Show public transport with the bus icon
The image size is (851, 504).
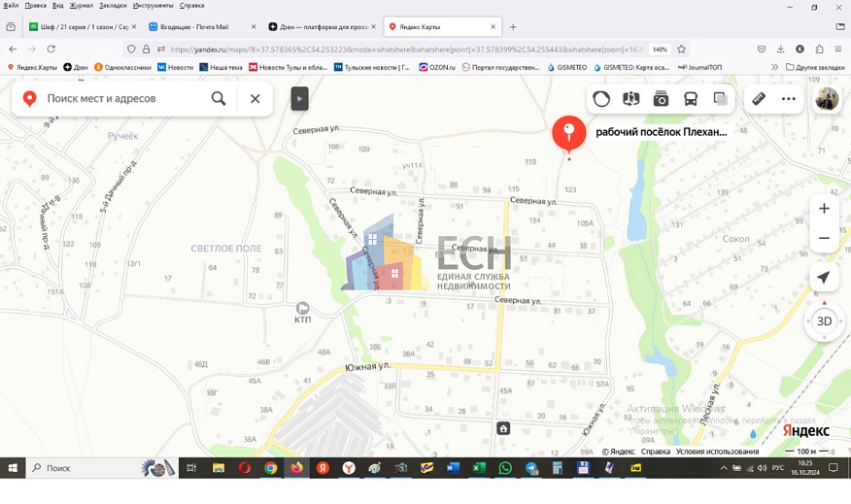[691, 99]
